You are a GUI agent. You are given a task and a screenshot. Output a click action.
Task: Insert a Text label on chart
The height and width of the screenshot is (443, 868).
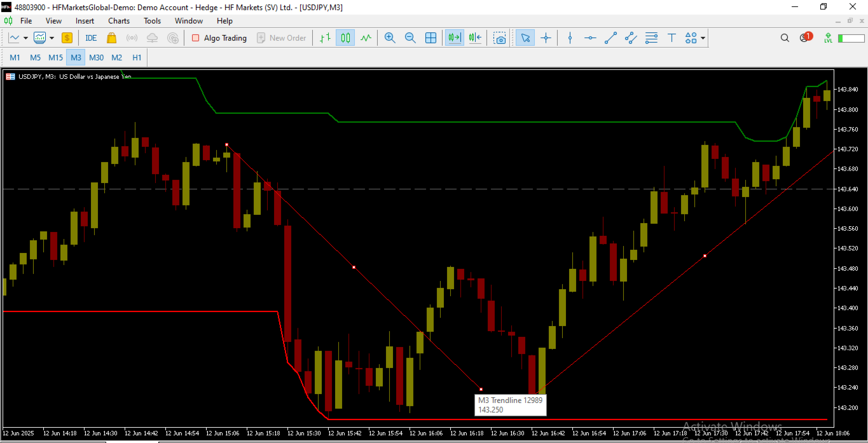[672, 37]
